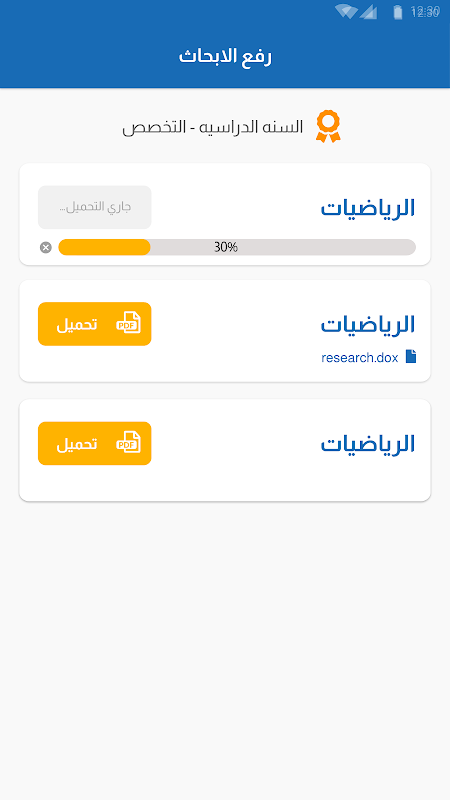This screenshot has width=450, height=800.
Task: Click the orange تحميل button above research.dox
Action: [94, 324]
